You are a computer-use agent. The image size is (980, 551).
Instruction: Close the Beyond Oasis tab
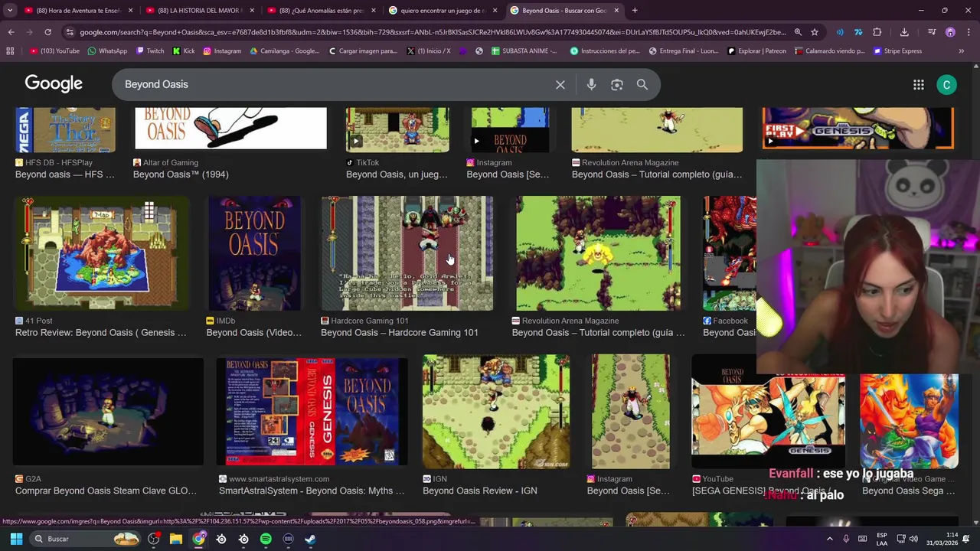pyautogui.click(x=616, y=11)
